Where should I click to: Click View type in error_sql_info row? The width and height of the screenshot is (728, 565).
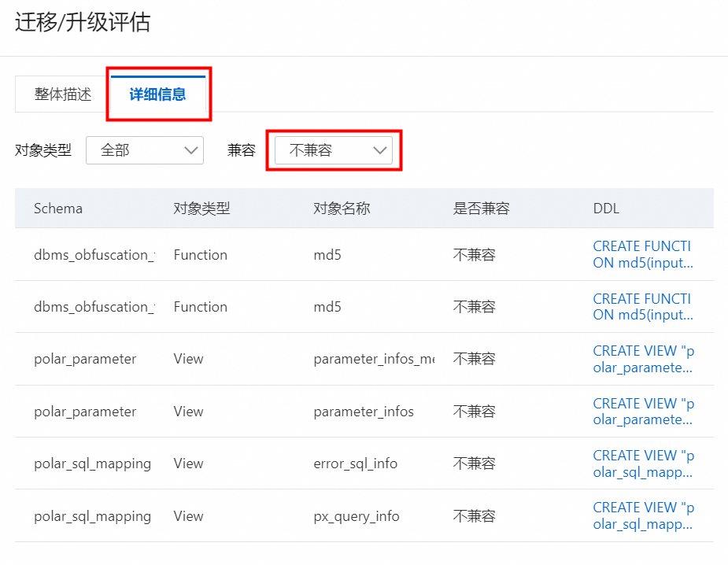pyautogui.click(x=188, y=463)
